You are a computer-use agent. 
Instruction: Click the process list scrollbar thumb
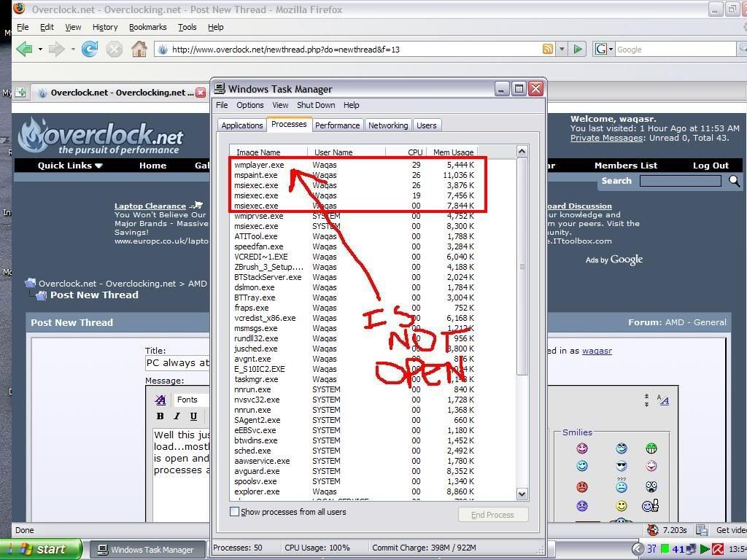[522, 267]
